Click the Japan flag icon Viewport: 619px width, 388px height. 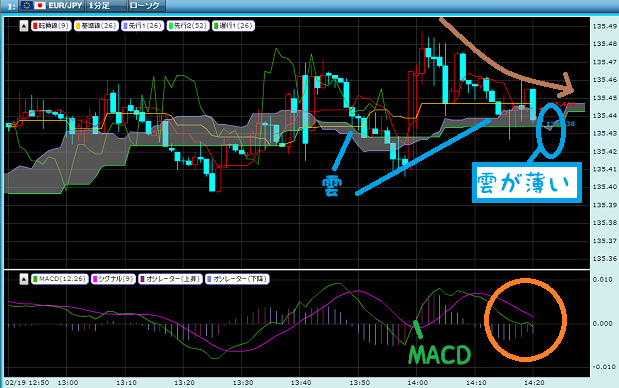coord(39,6)
